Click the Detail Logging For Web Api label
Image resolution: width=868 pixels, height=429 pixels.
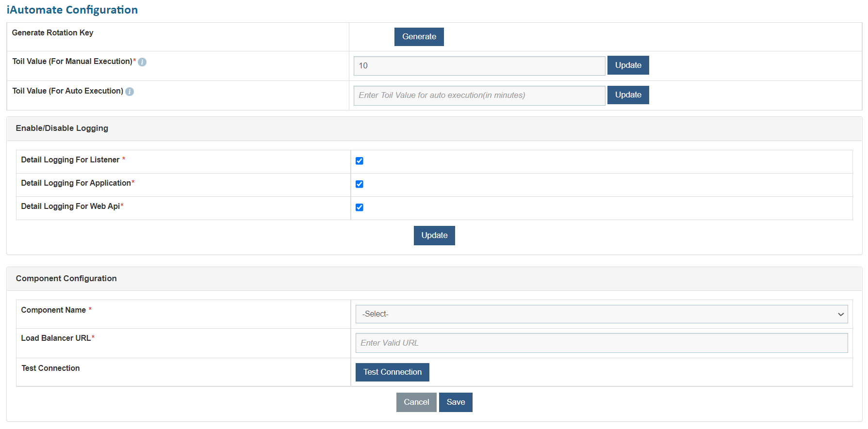coord(70,207)
